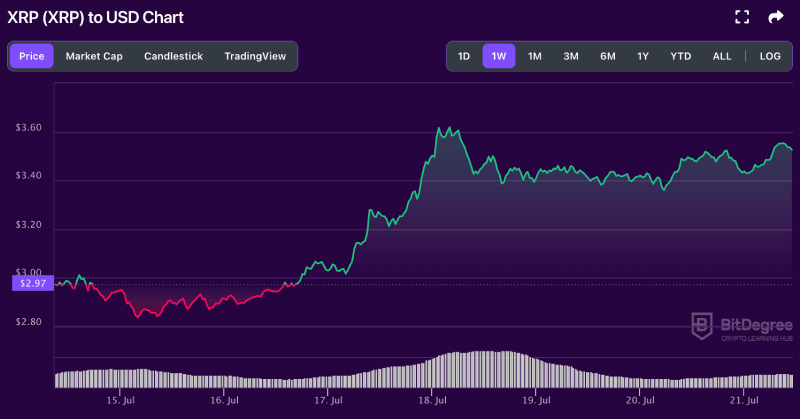Select the YTD range

pos(681,56)
